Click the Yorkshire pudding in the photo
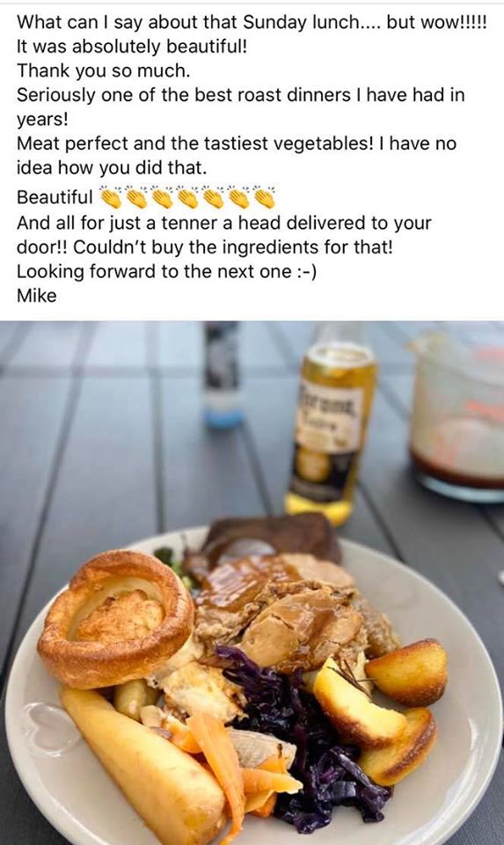 [x=116, y=618]
